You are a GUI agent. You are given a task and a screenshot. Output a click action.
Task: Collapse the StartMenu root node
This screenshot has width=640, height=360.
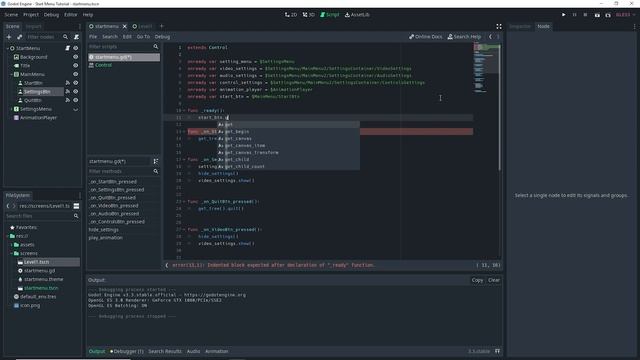click(7, 48)
